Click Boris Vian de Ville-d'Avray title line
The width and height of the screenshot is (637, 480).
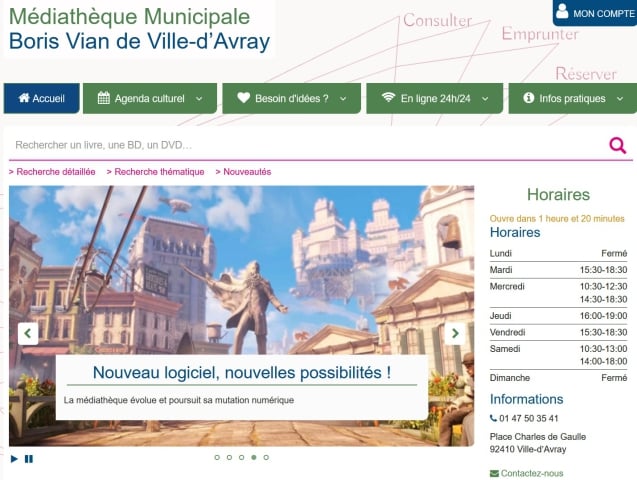[x=139, y=41]
